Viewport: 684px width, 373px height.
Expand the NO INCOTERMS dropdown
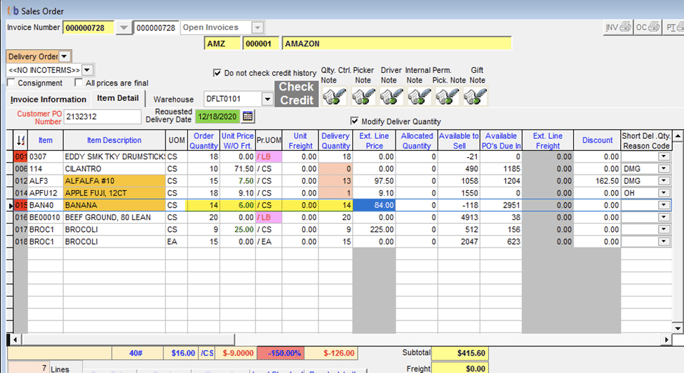pos(87,70)
